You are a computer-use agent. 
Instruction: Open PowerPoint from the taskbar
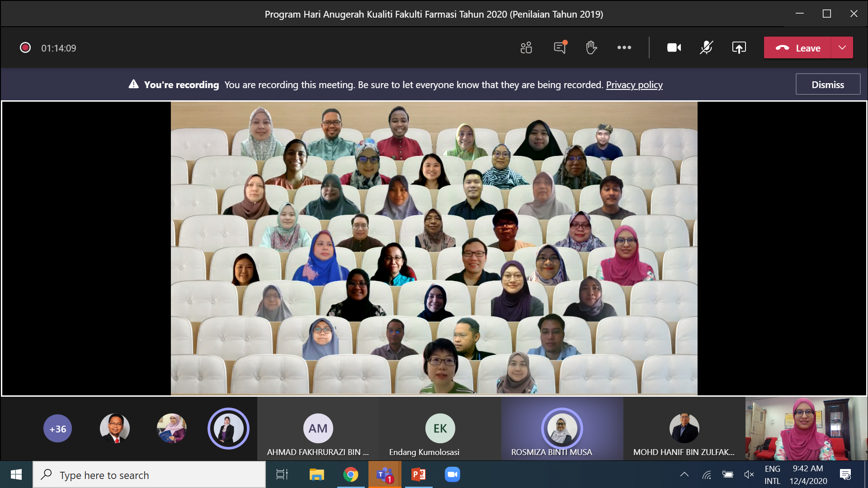click(418, 474)
